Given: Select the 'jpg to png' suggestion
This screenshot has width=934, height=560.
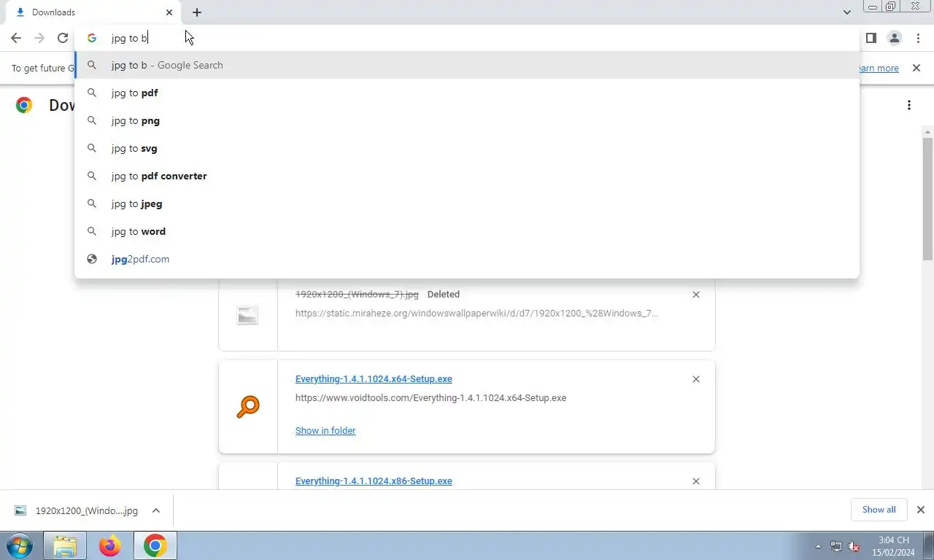Looking at the screenshot, I should click(x=467, y=120).
